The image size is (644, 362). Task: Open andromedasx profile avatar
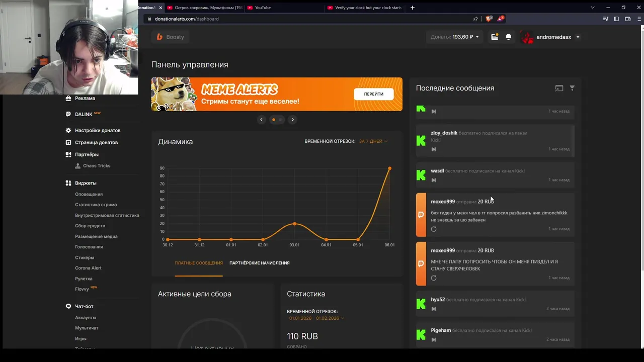(527, 37)
